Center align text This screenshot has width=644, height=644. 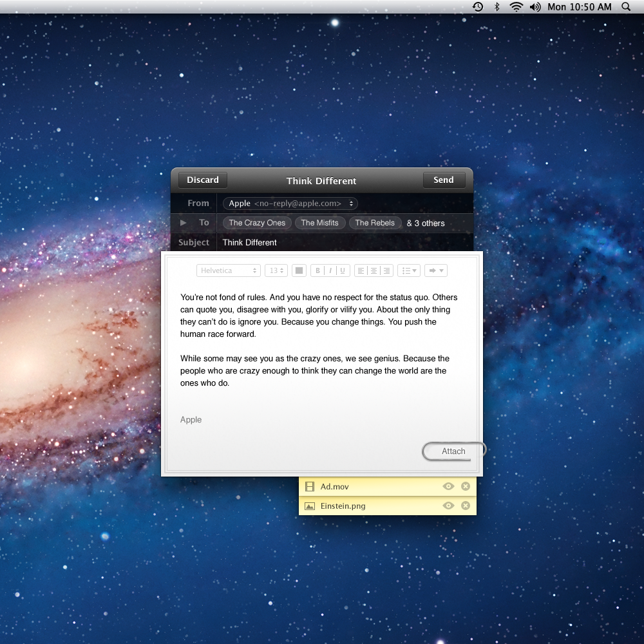point(374,270)
